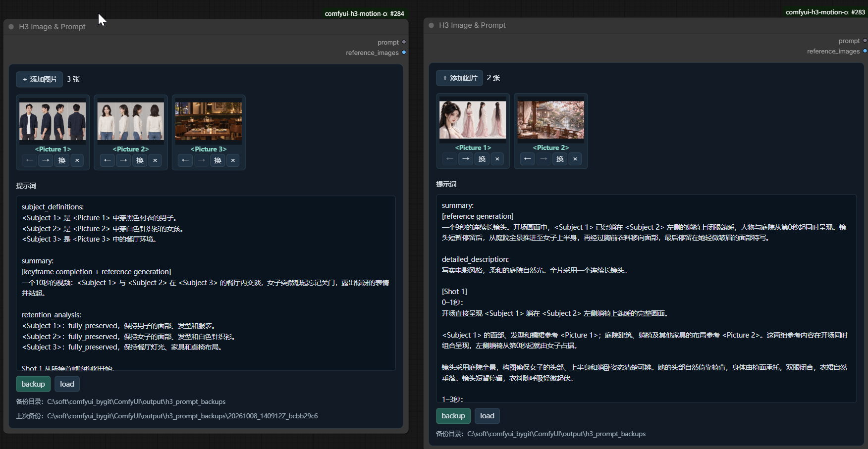
Task: Select woman in white cardigan thumbnail
Action: click(131, 121)
